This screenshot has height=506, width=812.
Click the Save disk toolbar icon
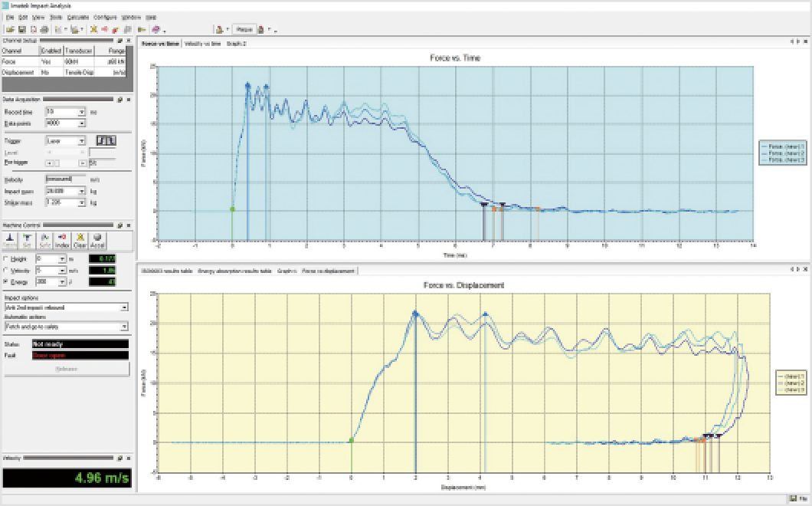pyautogui.click(x=21, y=29)
